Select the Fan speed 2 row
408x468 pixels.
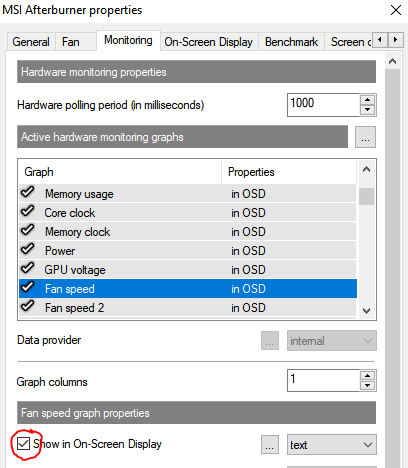tap(188, 307)
